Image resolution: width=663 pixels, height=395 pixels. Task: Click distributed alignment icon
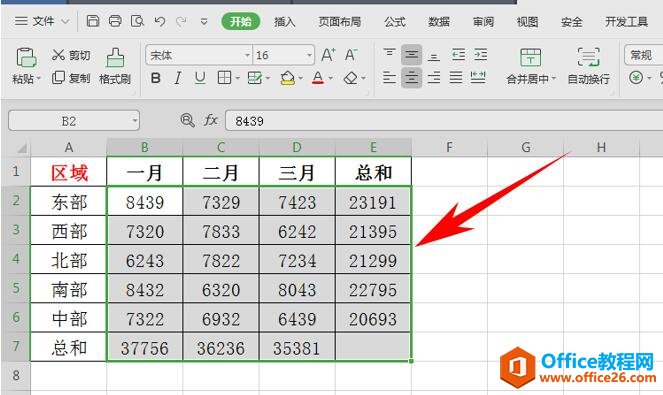tap(478, 77)
